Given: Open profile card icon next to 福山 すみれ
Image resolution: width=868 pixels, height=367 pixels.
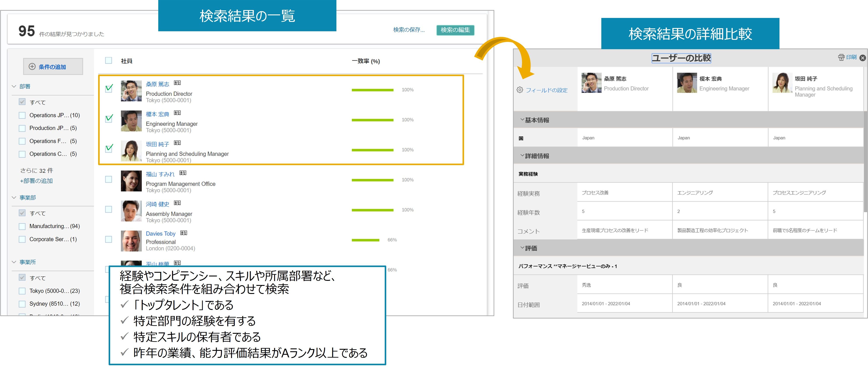Looking at the screenshot, I should [x=183, y=173].
